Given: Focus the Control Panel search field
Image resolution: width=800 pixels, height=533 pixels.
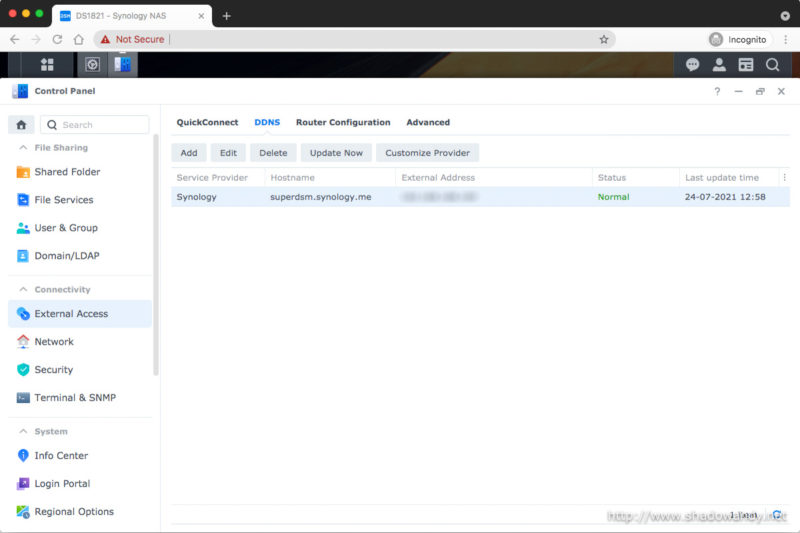Looking at the screenshot, I should coord(95,124).
